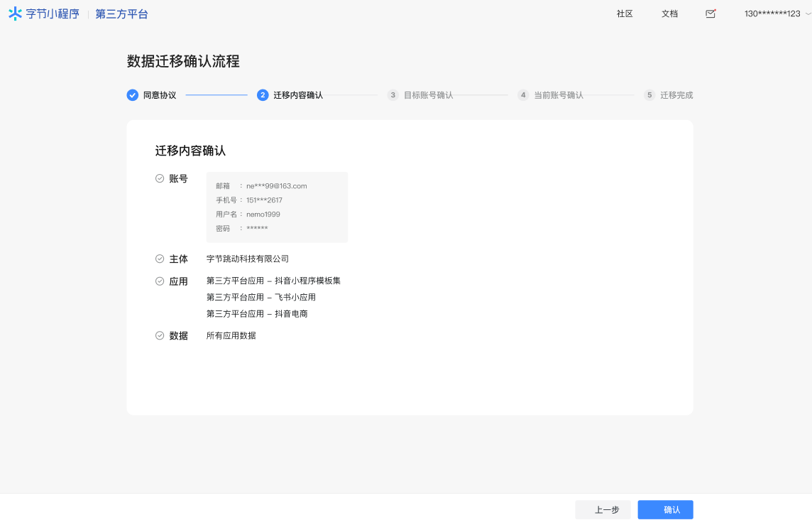The image size is (812, 520).
Task: Expand the account dropdown arrow next to 130********123
Action: point(808,14)
